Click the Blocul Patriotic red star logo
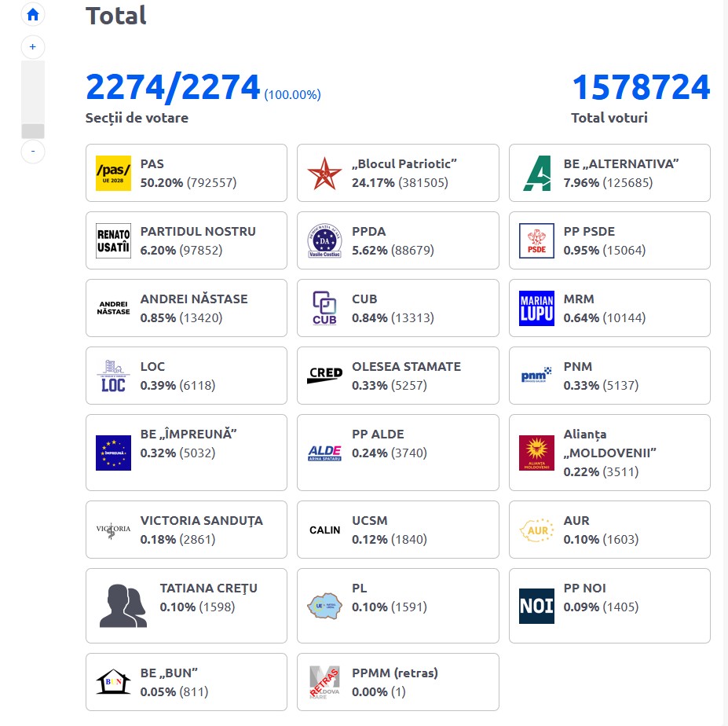The width and height of the screenshot is (728, 726). (x=324, y=174)
